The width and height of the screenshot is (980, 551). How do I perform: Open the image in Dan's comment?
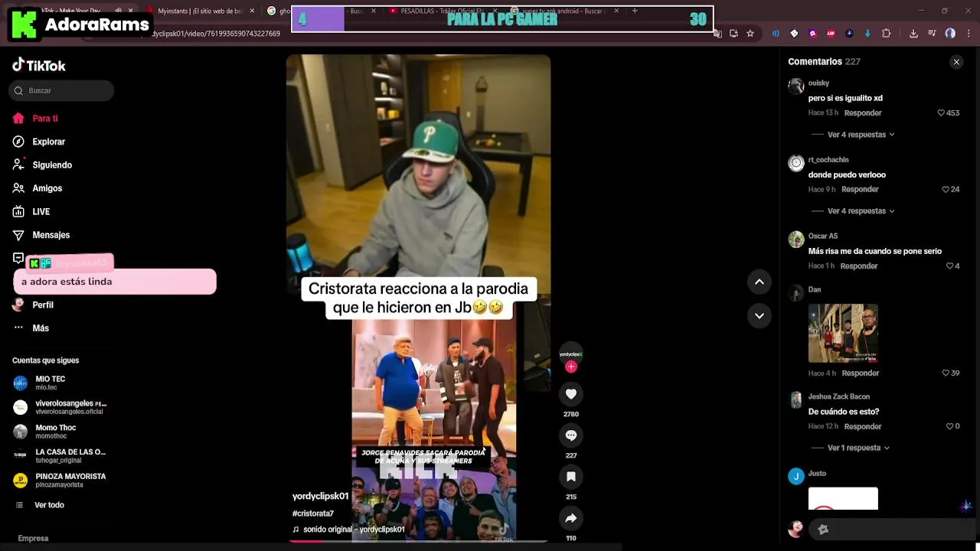point(843,333)
